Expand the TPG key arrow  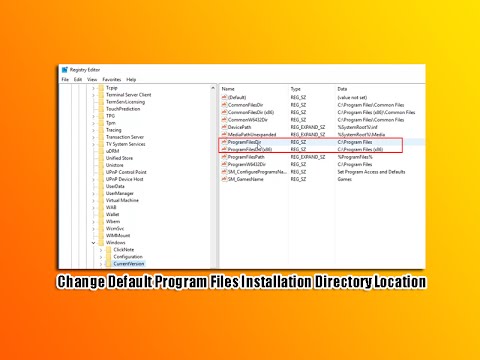click(x=94, y=116)
